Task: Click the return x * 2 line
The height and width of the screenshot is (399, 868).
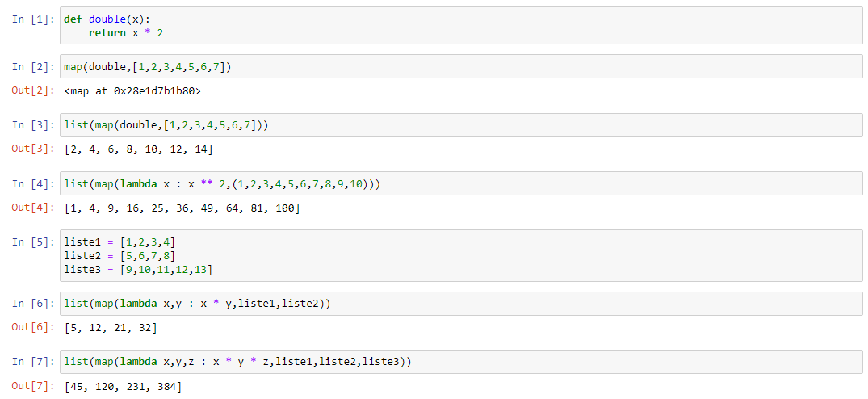Action: pyautogui.click(x=126, y=32)
